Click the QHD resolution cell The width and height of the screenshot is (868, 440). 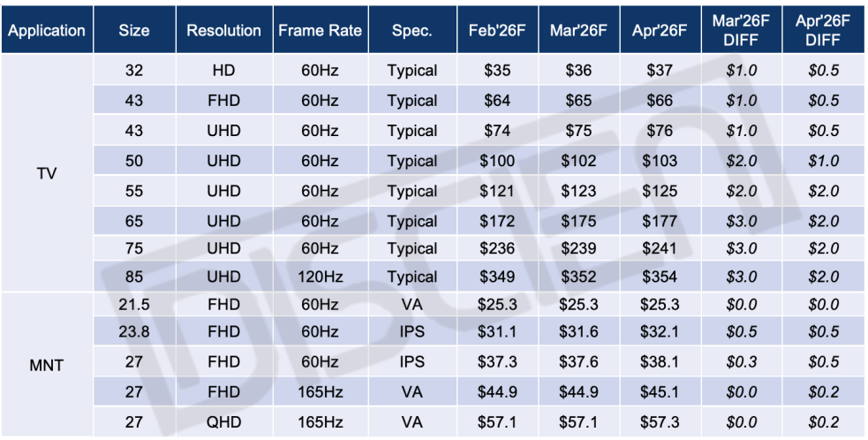point(223,422)
